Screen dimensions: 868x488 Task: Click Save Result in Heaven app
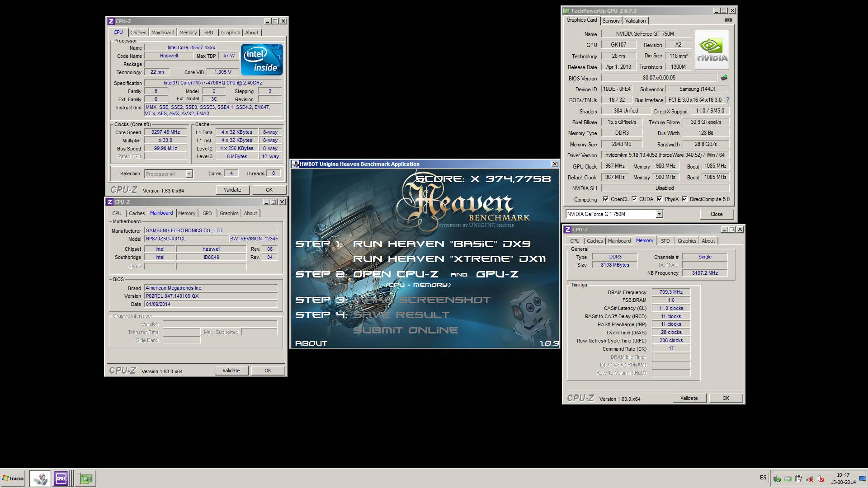(401, 315)
